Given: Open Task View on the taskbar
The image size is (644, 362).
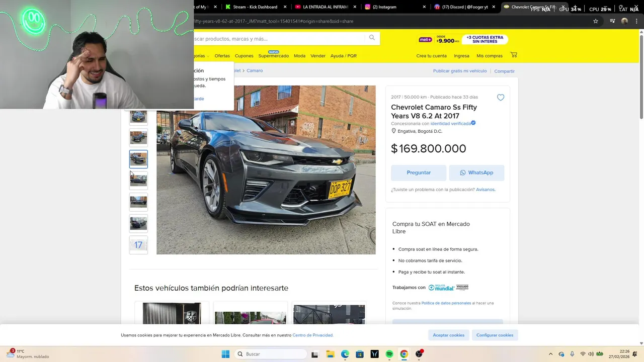Looking at the screenshot, I should click(314, 354).
